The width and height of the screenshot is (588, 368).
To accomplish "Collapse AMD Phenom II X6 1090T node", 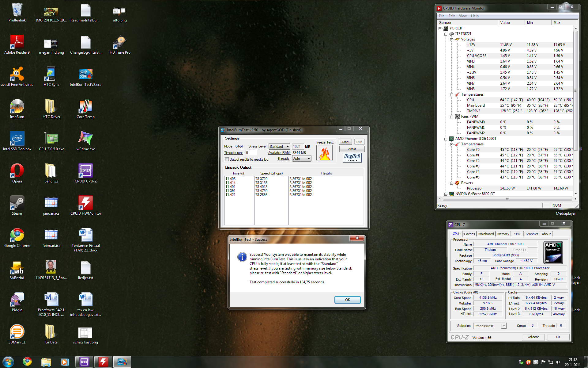I will (446, 139).
